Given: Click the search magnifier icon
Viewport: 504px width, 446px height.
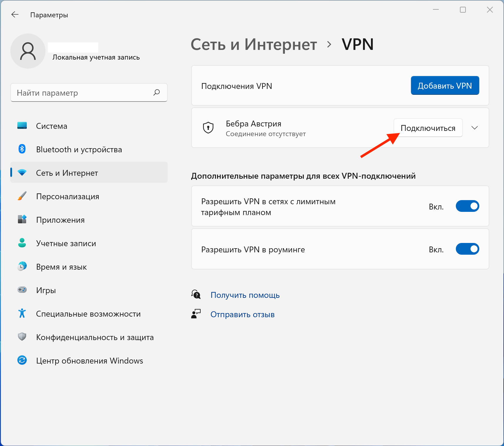Looking at the screenshot, I should click(x=157, y=92).
